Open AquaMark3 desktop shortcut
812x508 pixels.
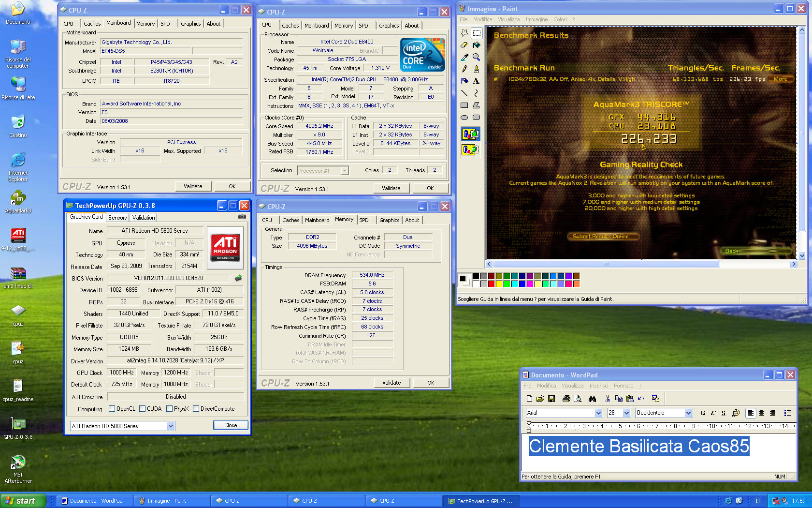coord(18,202)
